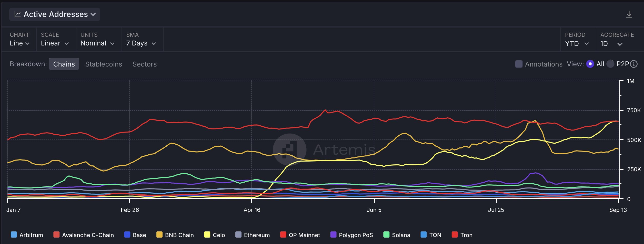644x244 pixels.
Task: Click the Arbitrum legend color icon
Action: pyautogui.click(x=14, y=235)
